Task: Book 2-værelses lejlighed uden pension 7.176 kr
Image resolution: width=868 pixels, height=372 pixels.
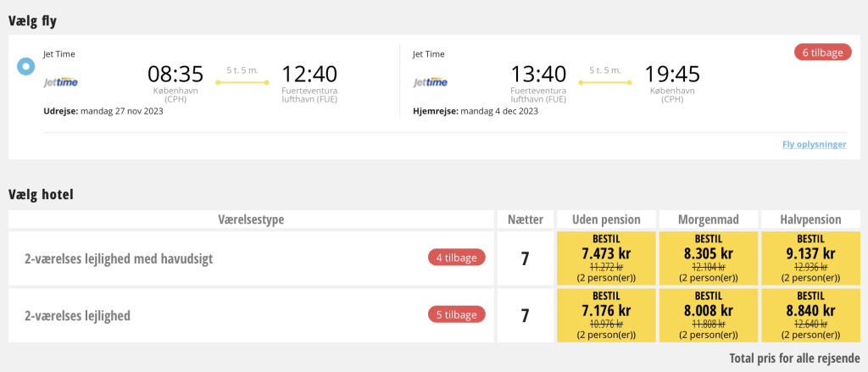Action: 607,315
